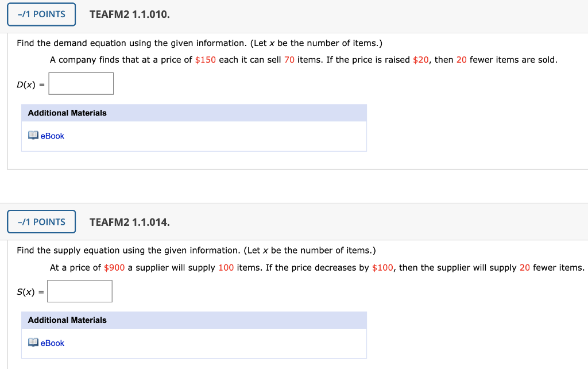Screen dimensions: 588x369
Task: Click the D(x) = label text
Action: point(29,83)
